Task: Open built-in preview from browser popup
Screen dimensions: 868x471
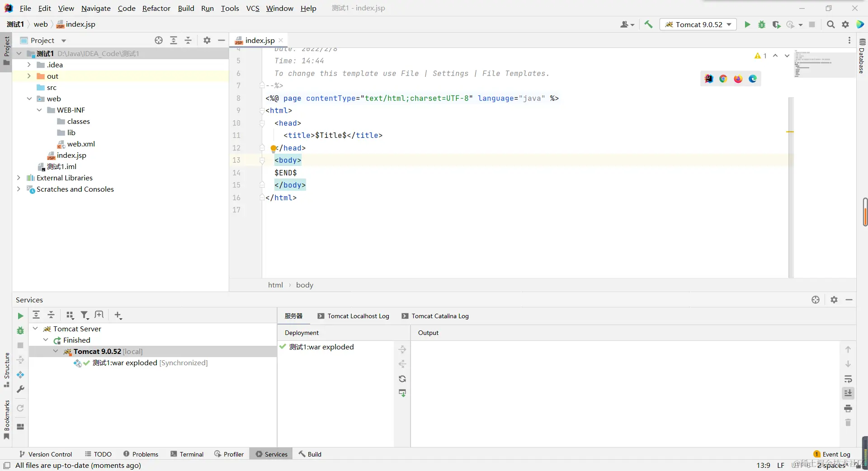Action: click(x=709, y=79)
